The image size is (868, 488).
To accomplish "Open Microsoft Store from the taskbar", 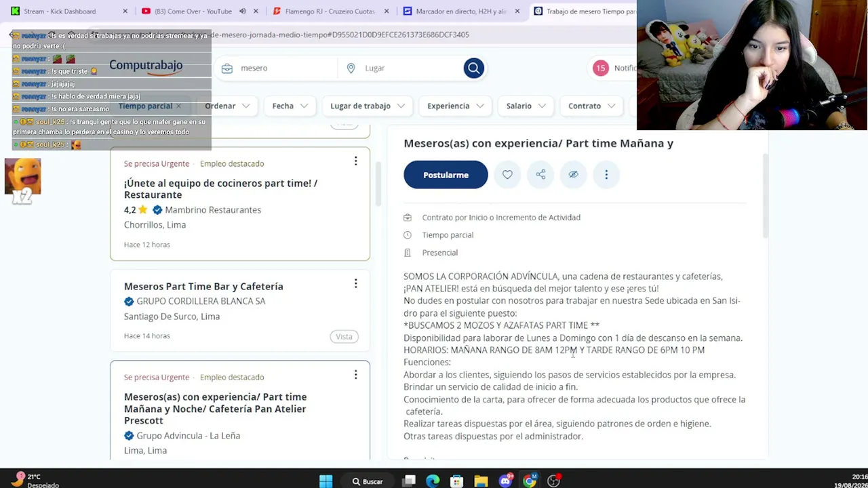I will point(457,481).
